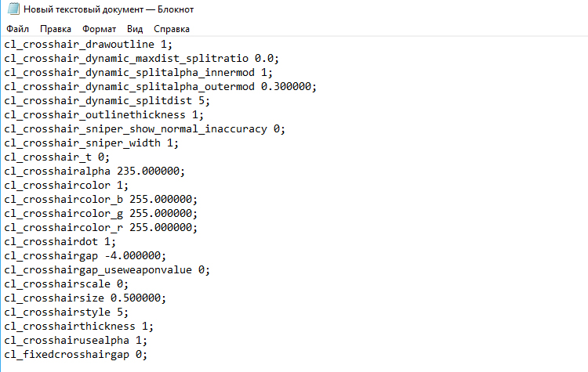The image size is (588, 372).
Task: Click on the cl_crosshairstyle 5 line
Action: click(67, 312)
